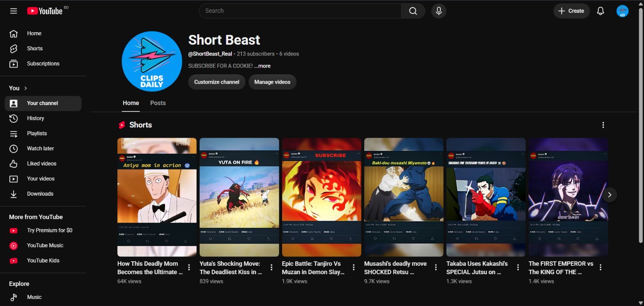644x306 pixels.
Task: Click the 'More from YouTube' heading
Action: click(x=36, y=217)
